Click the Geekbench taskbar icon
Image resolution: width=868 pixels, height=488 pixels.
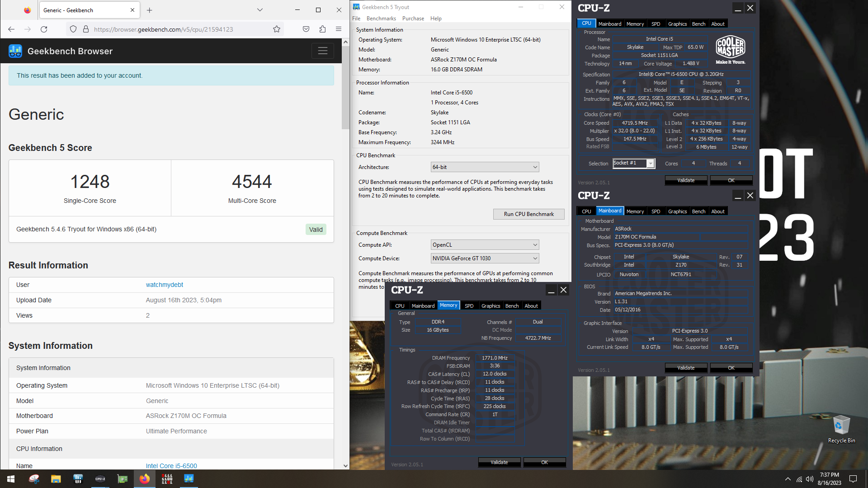pyautogui.click(x=189, y=479)
